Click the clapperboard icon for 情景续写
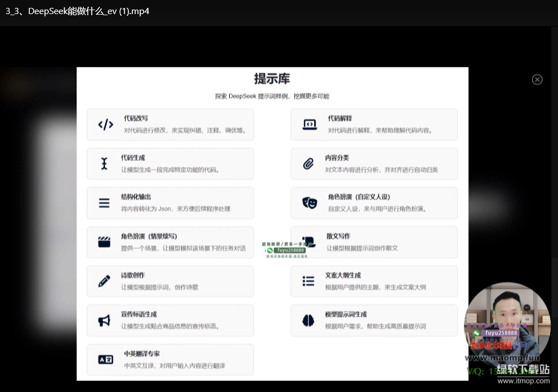 pyautogui.click(x=104, y=242)
